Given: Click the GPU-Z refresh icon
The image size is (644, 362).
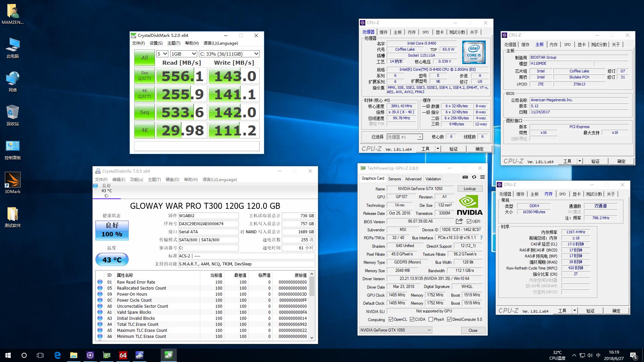Looking at the screenshot, I should 474,177.
